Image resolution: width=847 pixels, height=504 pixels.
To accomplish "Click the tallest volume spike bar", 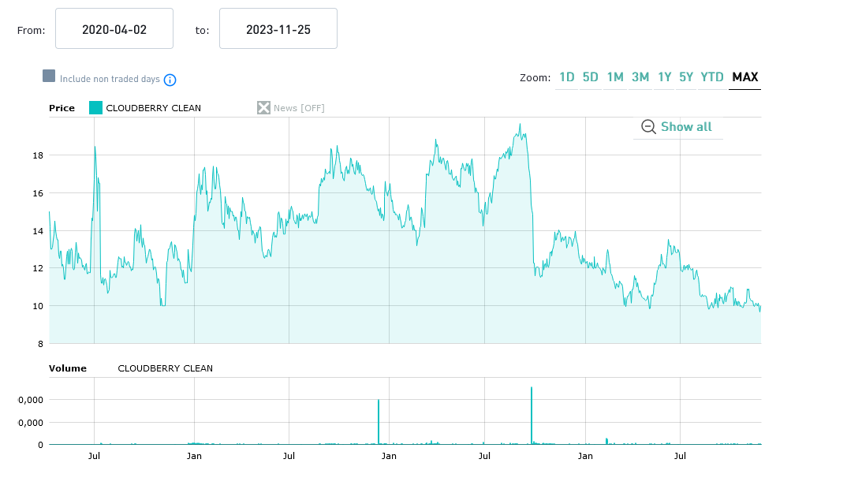I will 532,416.
